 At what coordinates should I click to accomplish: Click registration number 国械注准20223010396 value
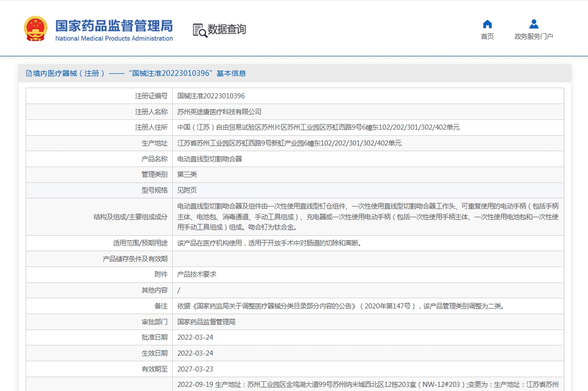[x=211, y=96]
